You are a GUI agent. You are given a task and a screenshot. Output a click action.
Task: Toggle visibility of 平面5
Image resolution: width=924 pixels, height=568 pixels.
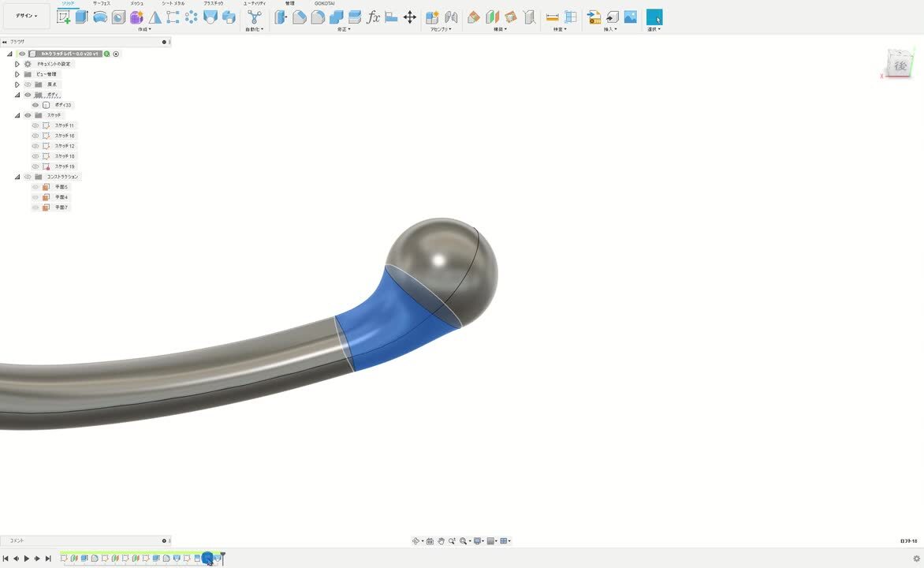(35, 187)
